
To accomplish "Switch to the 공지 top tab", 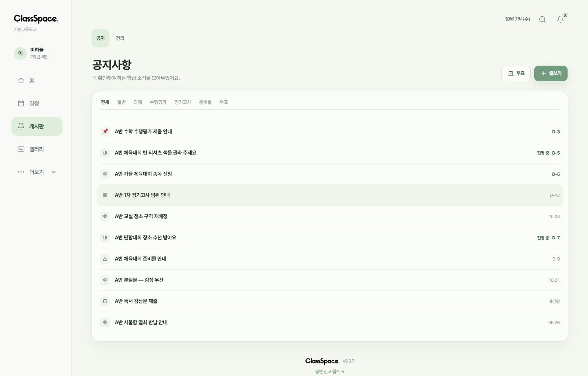I will 100,38.
